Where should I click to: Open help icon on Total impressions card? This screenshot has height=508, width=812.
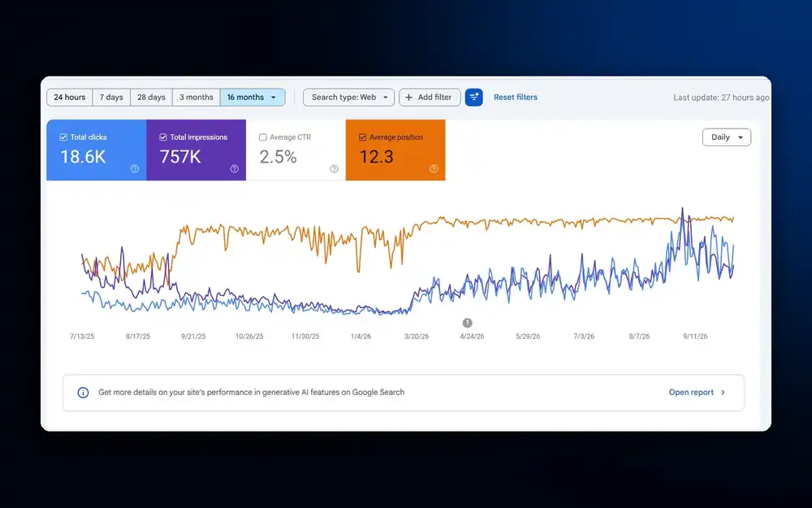[234, 168]
